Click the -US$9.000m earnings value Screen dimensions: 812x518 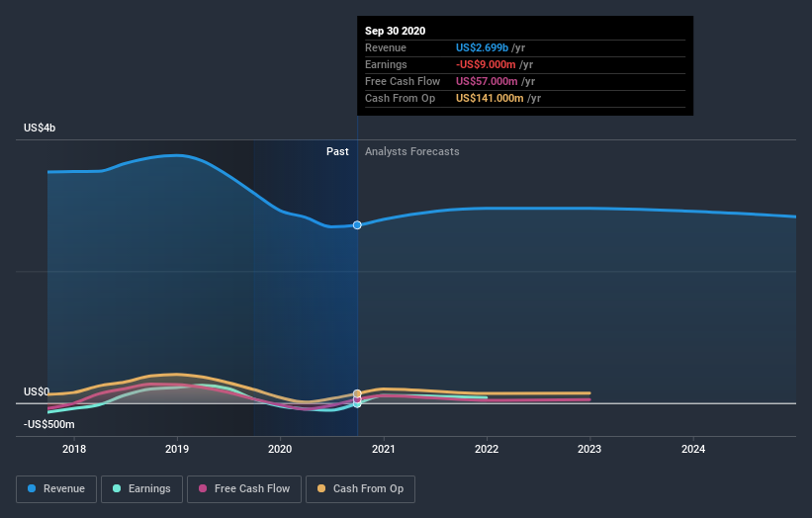pos(486,64)
